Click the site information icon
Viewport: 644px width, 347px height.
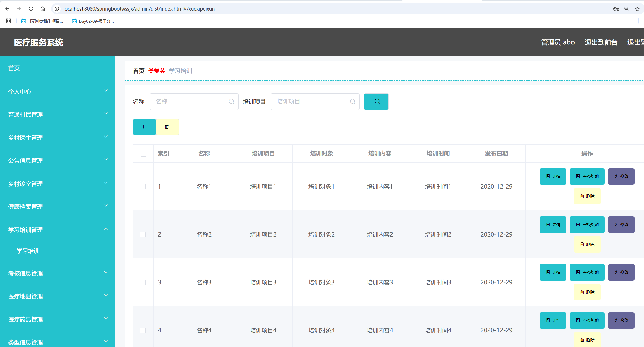click(57, 9)
